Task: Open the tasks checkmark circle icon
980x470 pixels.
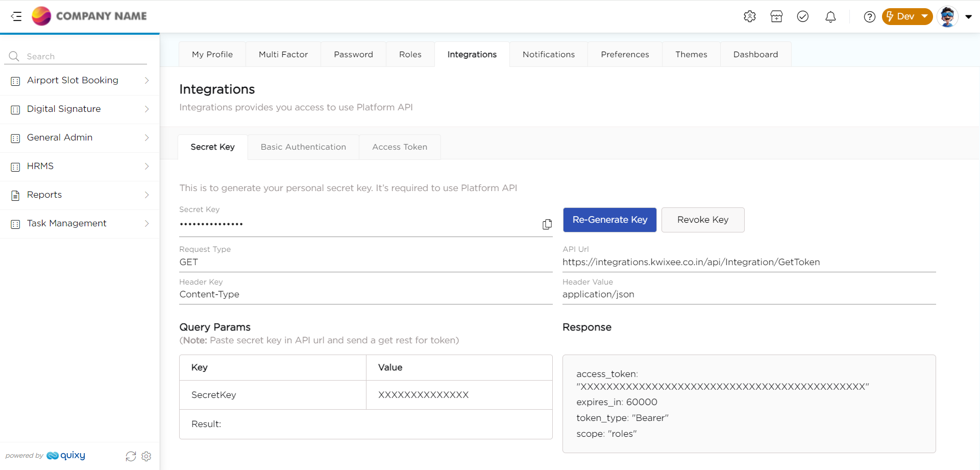Action: 803,16
